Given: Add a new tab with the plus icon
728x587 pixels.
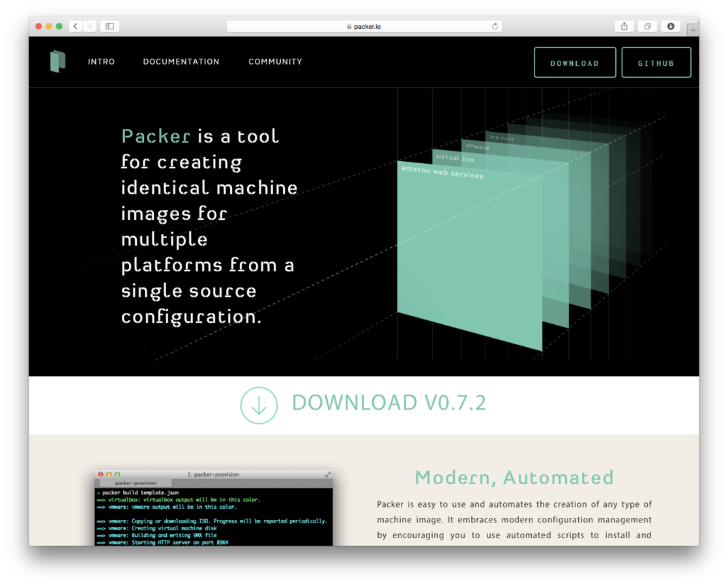Looking at the screenshot, I should click(693, 30).
